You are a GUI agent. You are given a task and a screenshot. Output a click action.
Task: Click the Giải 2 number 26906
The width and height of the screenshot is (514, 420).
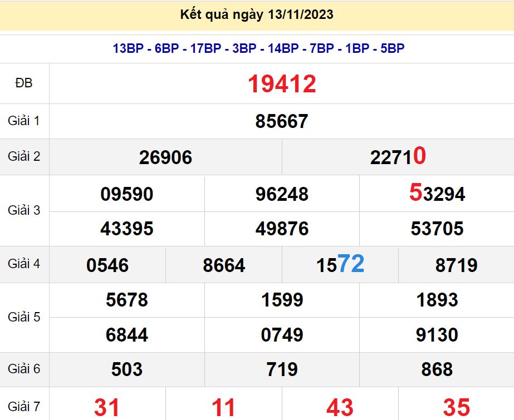click(165, 157)
